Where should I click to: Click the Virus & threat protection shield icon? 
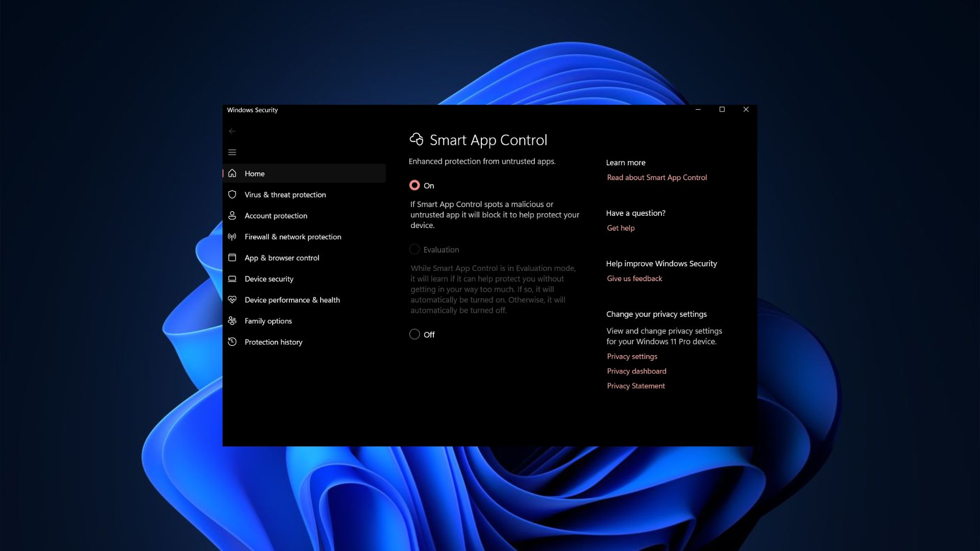[x=232, y=194]
